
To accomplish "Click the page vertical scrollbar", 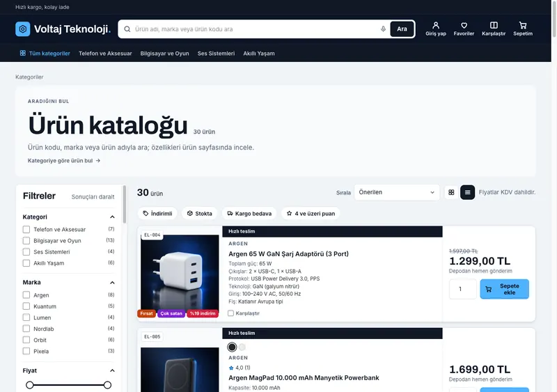I will click(554, 19).
